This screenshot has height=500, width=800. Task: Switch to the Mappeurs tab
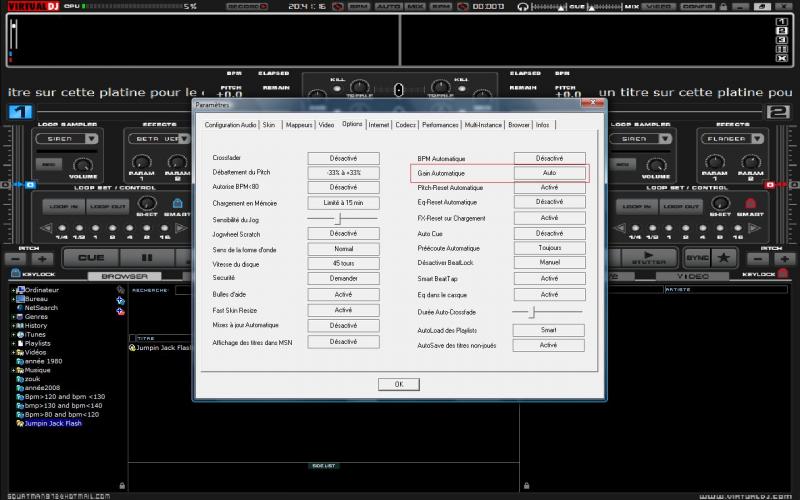[x=298, y=124]
